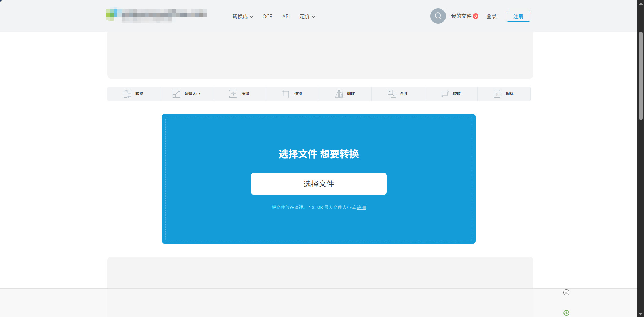The image size is (644, 317).
Task: Click the vertical page scrollbar thumb
Action: [641, 76]
